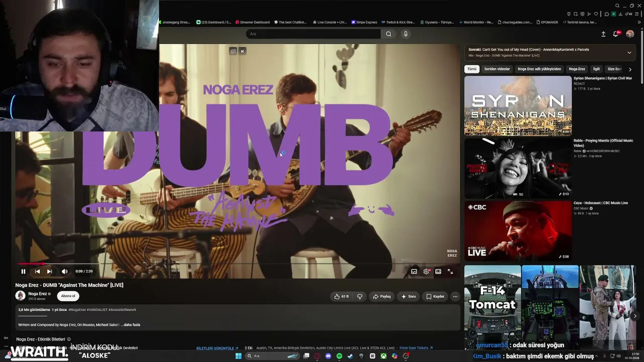Image resolution: width=644 pixels, height=362 pixels.
Task: Dislike the video with thumbs down
Action: click(x=360, y=297)
